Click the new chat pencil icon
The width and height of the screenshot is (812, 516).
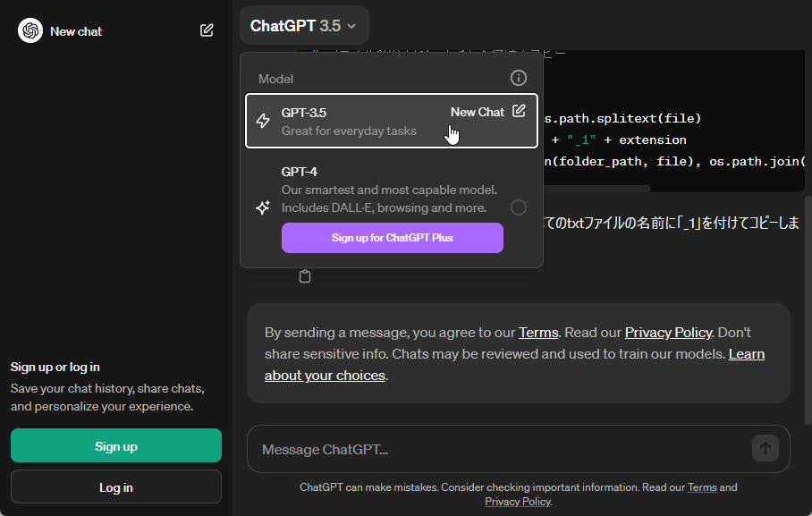pos(207,30)
